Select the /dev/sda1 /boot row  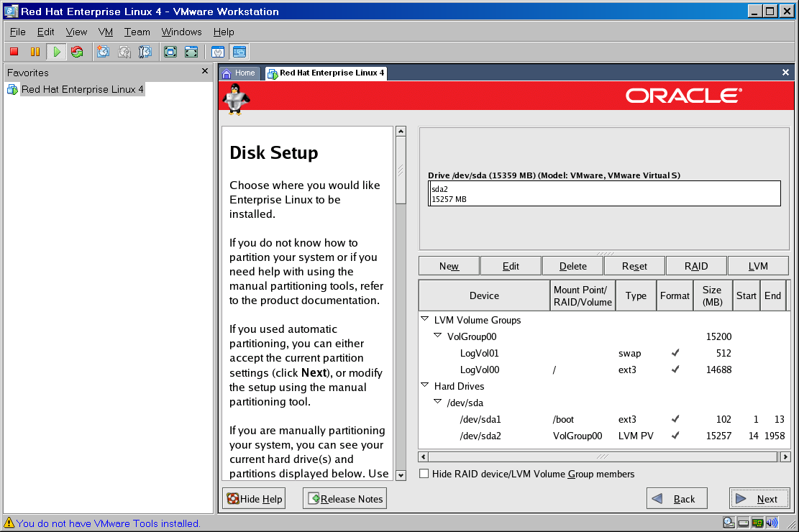point(604,419)
